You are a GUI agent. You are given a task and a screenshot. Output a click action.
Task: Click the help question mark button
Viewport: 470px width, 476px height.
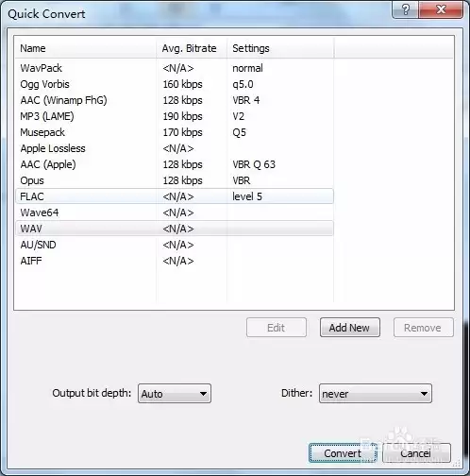[x=406, y=9]
